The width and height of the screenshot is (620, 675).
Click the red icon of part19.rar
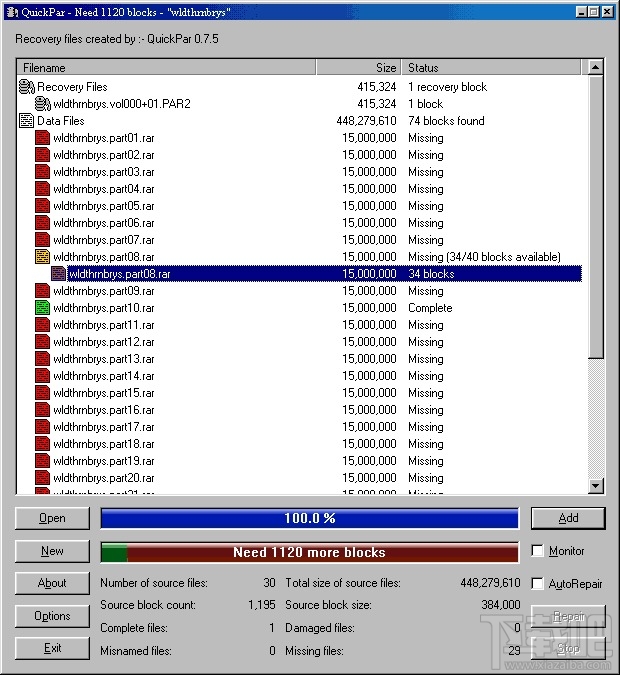pyautogui.click(x=42, y=461)
